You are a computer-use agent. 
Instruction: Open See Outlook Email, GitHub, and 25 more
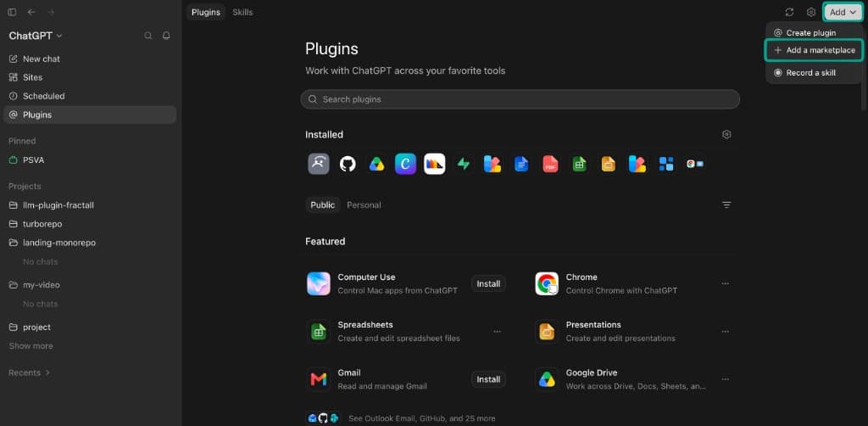point(422,419)
